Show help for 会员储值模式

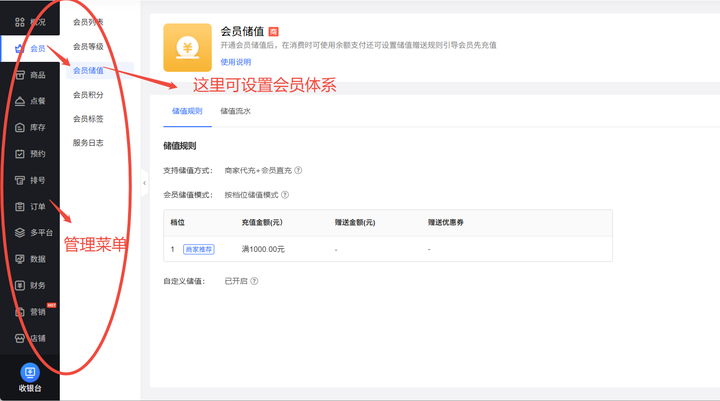[285, 195]
